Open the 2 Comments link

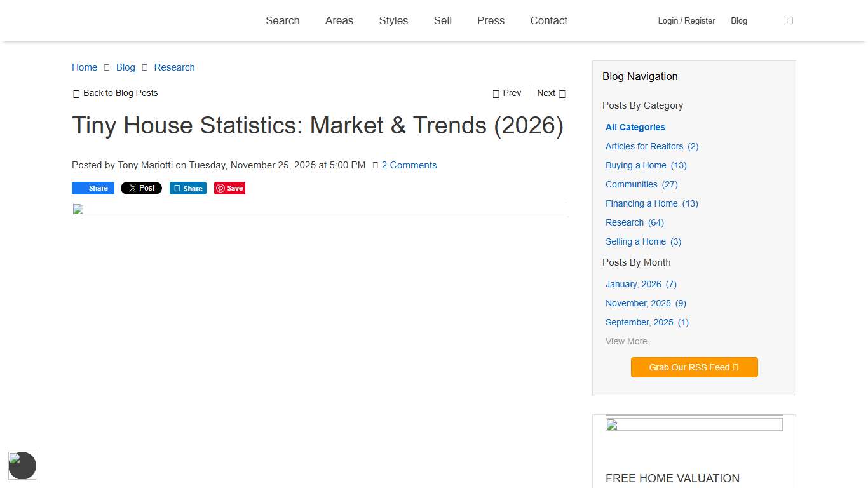coord(409,165)
